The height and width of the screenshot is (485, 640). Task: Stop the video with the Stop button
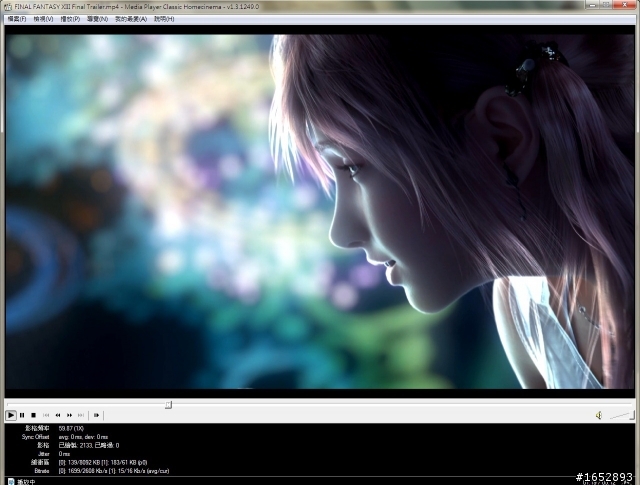coord(33,415)
